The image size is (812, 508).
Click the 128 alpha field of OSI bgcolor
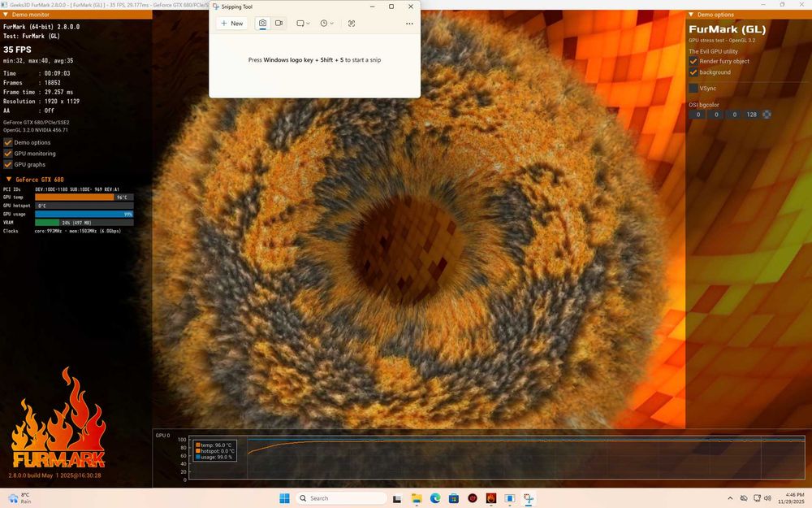[x=751, y=115]
